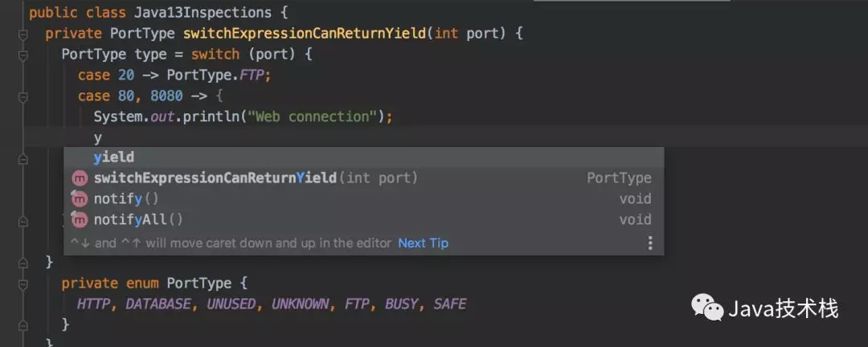Image resolution: width=868 pixels, height=347 pixels.
Task: Click the method icon next to notifyAll()
Action: [80, 220]
